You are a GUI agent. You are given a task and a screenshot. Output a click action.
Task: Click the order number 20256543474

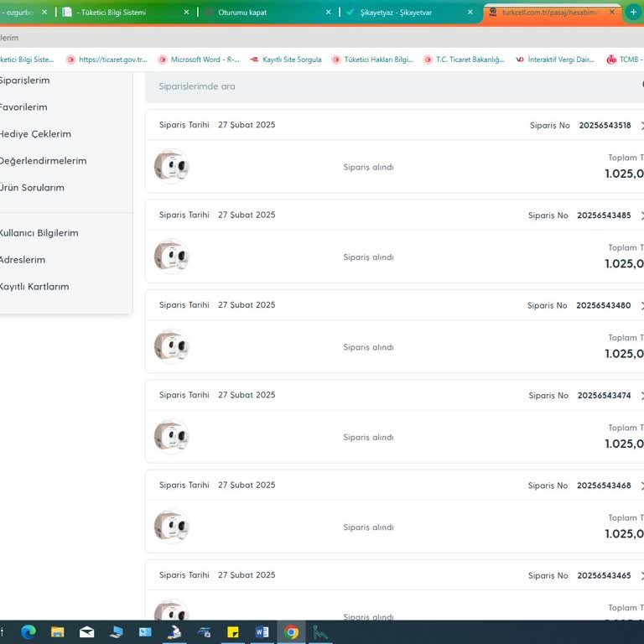604,395
